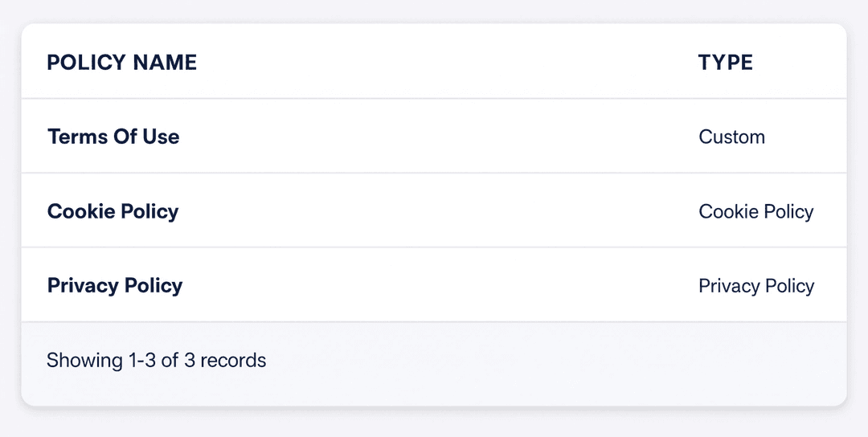
Task: Select the Privacy Policy table row
Action: 434,284
